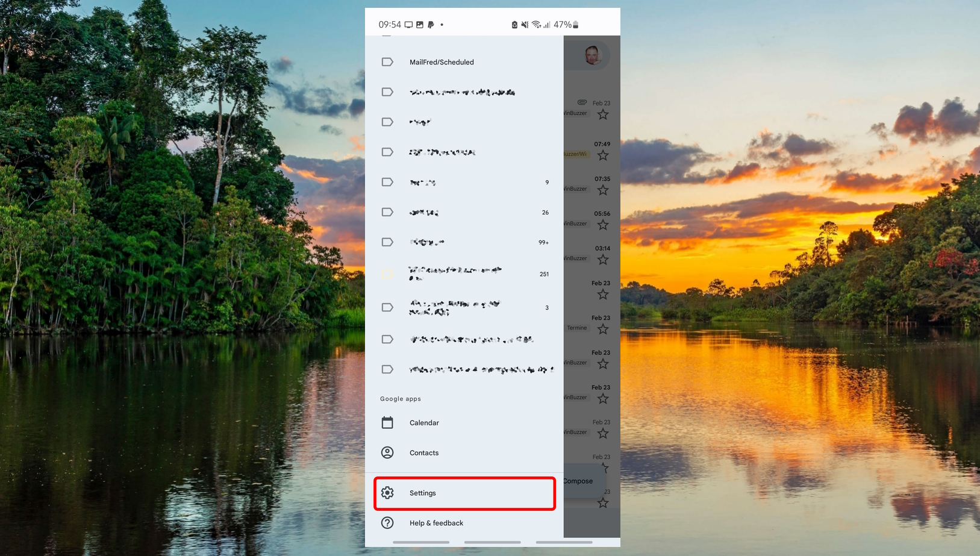The width and height of the screenshot is (980, 556).
Task: Click the Google apps section header
Action: coord(401,399)
